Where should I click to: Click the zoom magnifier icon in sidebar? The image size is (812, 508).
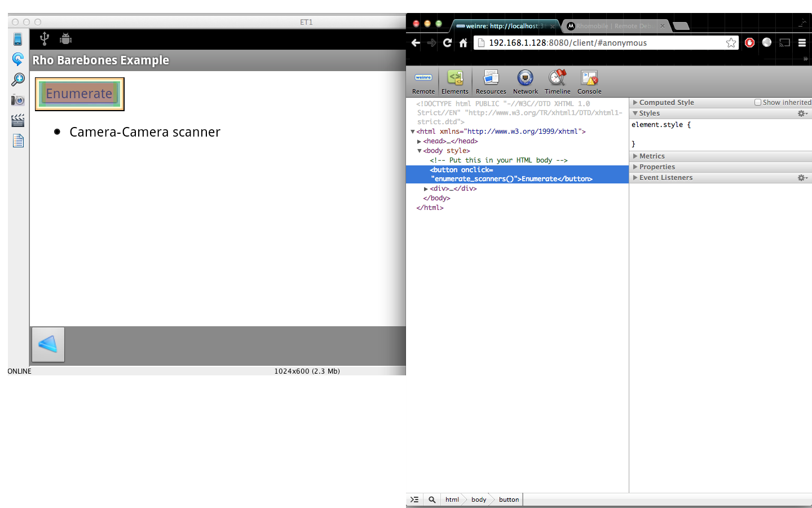(18, 80)
